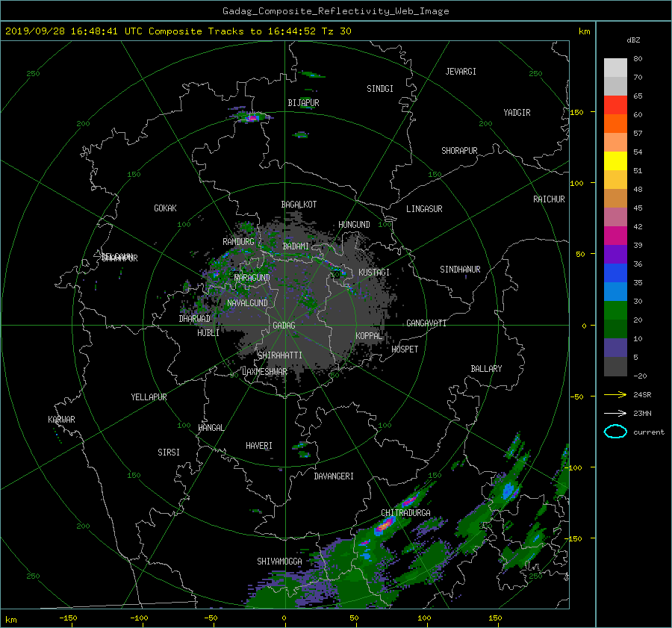Screen dimensions: 672x628
Task: Pick the light blue 30-35 dBZ legend swatch
Action: [615, 292]
